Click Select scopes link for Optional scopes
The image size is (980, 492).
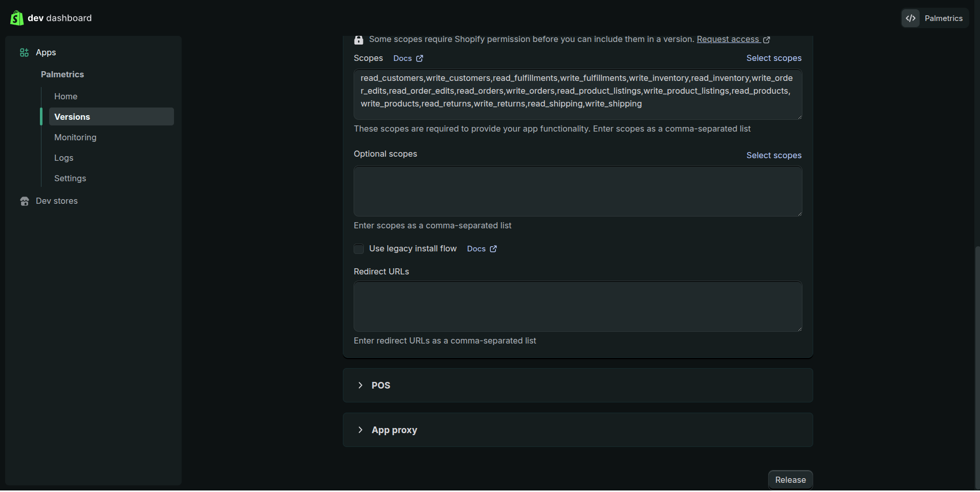(x=774, y=155)
